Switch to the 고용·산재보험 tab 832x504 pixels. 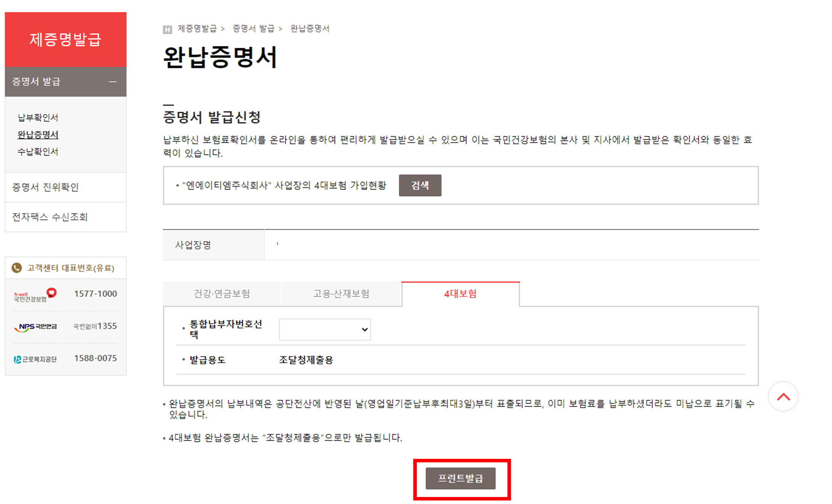click(x=341, y=294)
